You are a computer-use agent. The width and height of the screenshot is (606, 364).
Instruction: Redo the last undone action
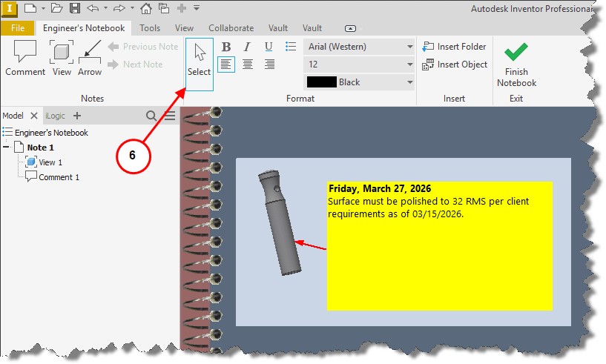[x=119, y=7]
